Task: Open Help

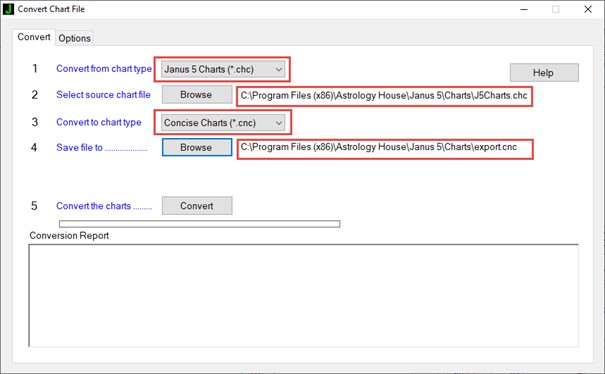Action: click(x=544, y=73)
